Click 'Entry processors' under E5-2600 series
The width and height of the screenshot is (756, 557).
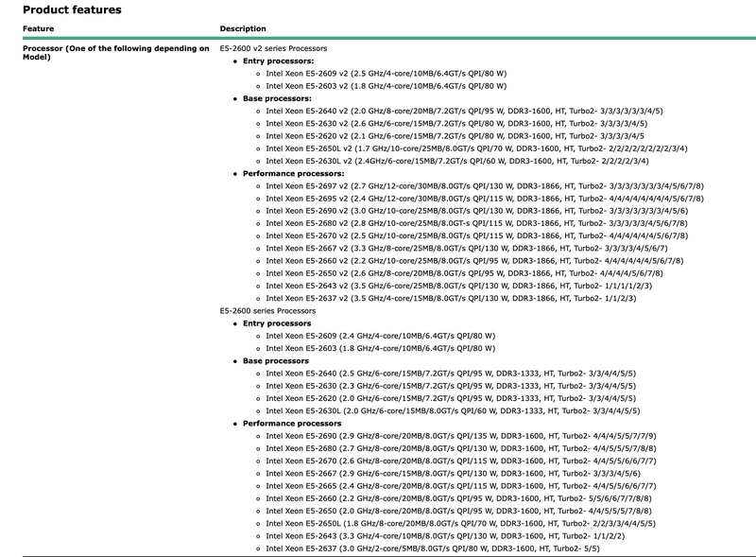coord(277,323)
